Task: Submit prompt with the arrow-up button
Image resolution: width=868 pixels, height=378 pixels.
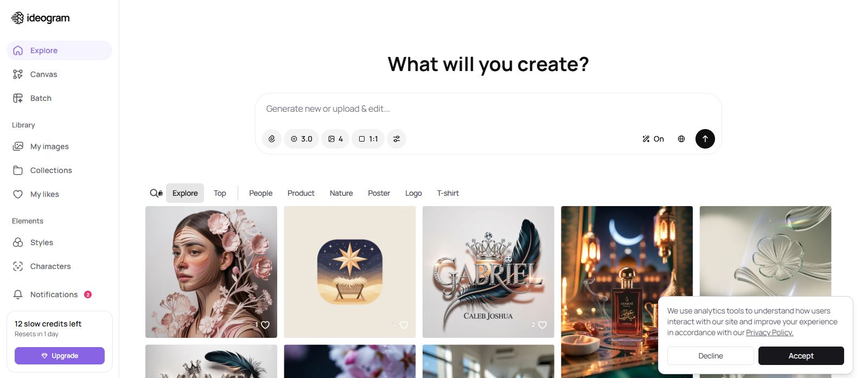Action: [705, 139]
